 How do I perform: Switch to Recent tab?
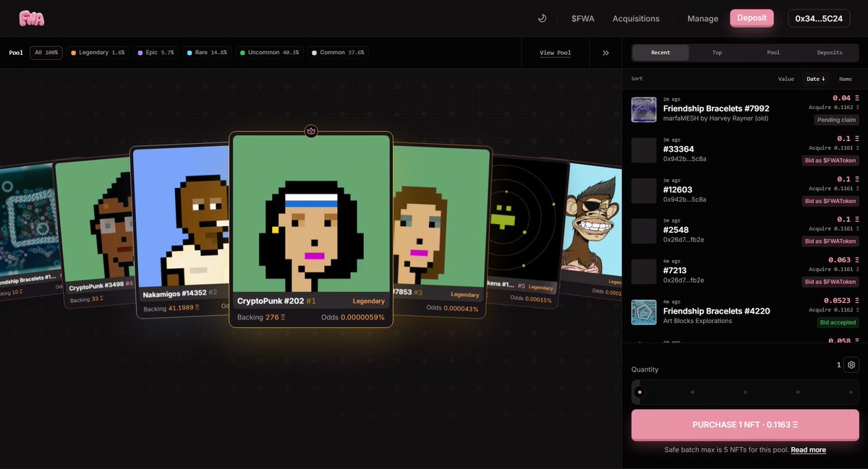(x=660, y=53)
